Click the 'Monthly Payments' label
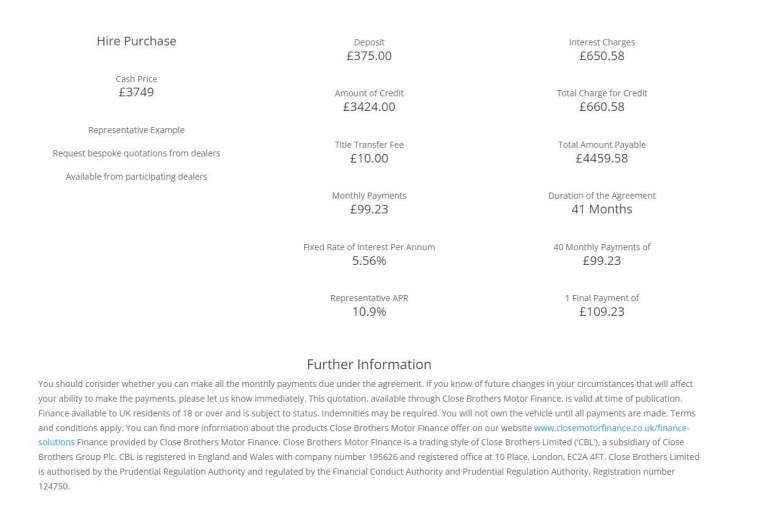Viewport: 768px width, 517px height. 369,195
